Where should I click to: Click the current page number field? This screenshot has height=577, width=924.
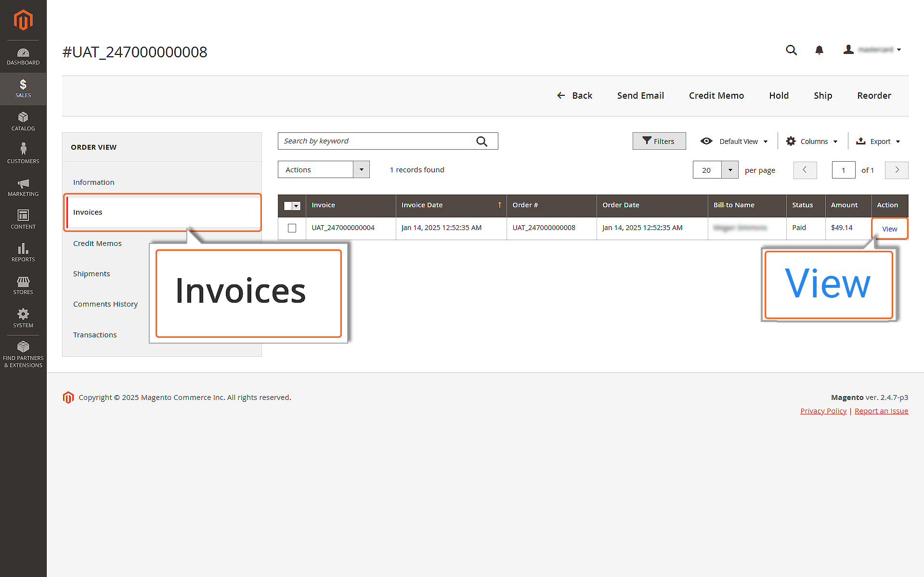(844, 170)
